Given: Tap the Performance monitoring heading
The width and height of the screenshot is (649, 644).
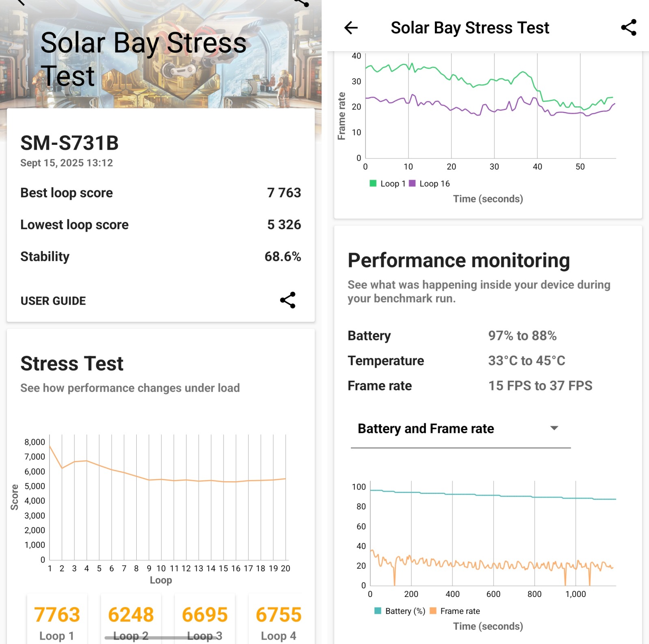Looking at the screenshot, I should pos(459,261).
